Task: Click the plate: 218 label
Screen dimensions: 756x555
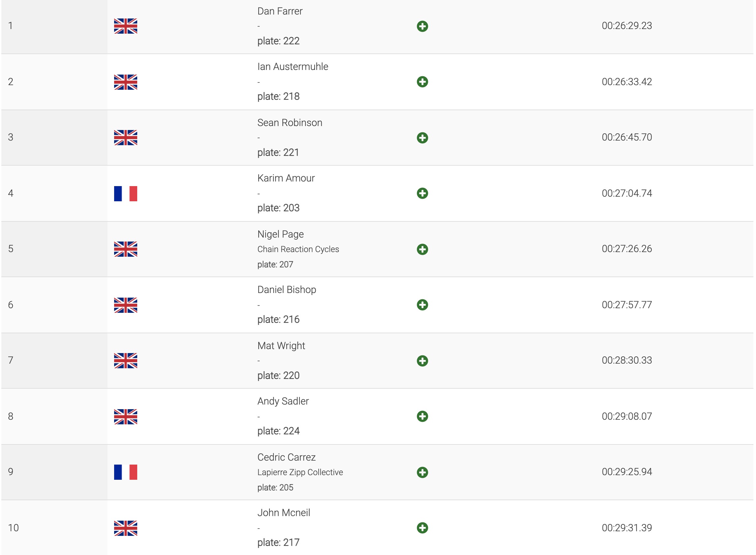Action: click(278, 96)
